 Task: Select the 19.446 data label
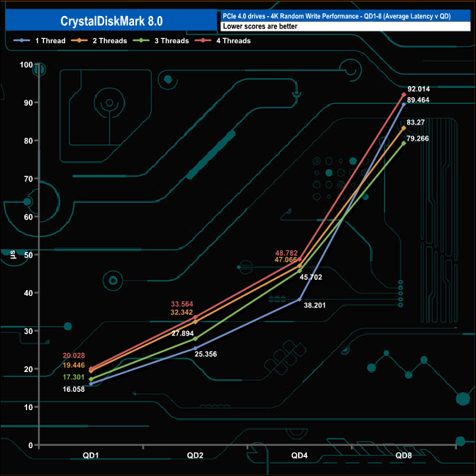(74, 365)
